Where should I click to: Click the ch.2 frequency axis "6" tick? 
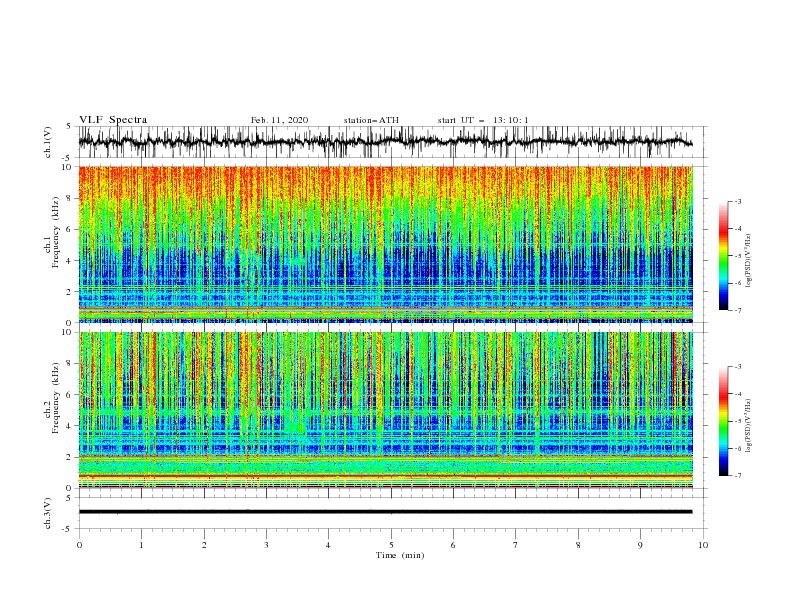click(x=69, y=395)
